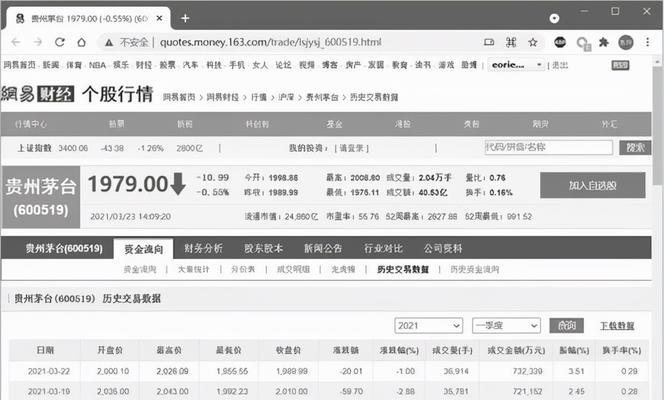The height and width of the screenshot is (400, 664).
Task: Click the round dark extension icon in toolbar
Action: pos(560,42)
